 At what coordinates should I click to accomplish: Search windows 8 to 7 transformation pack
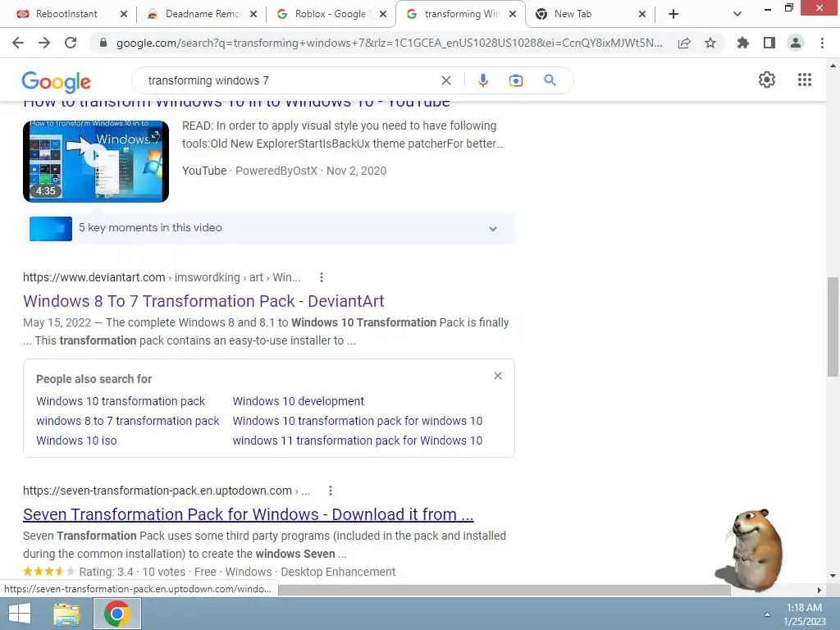[127, 421]
